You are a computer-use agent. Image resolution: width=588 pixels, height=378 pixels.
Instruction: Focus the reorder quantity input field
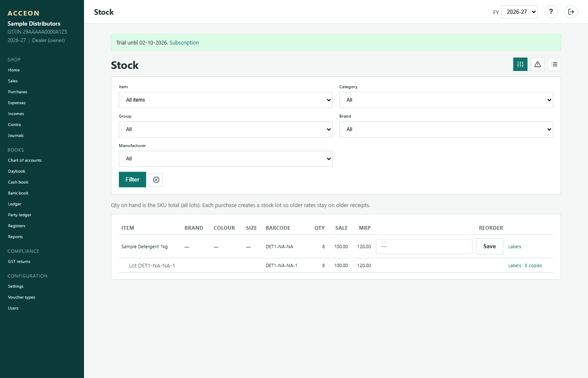pyautogui.click(x=424, y=247)
